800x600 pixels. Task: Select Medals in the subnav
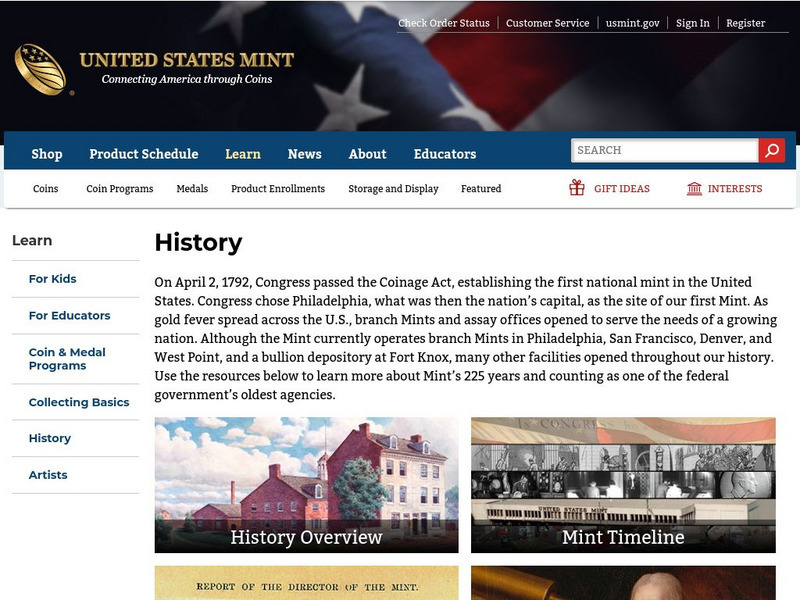[192, 188]
